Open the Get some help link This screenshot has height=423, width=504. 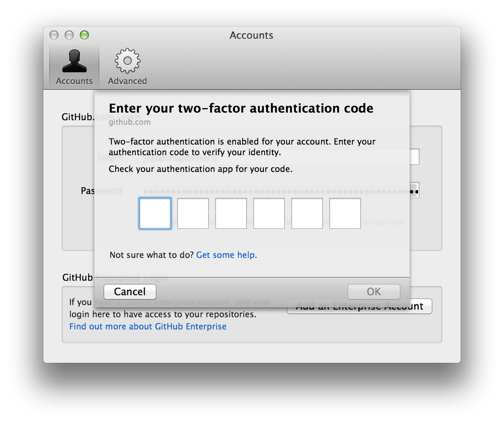click(226, 255)
